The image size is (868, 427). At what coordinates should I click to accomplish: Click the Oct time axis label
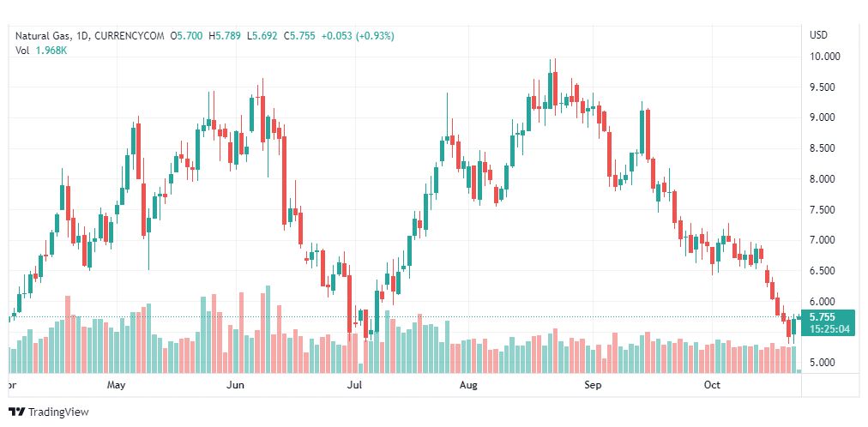(712, 386)
